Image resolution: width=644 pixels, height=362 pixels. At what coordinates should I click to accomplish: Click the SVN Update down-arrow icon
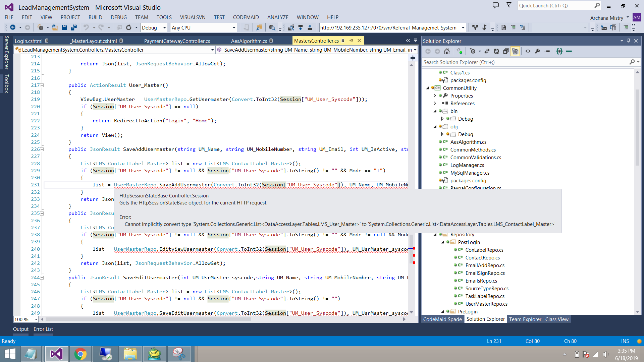click(x=301, y=27)
